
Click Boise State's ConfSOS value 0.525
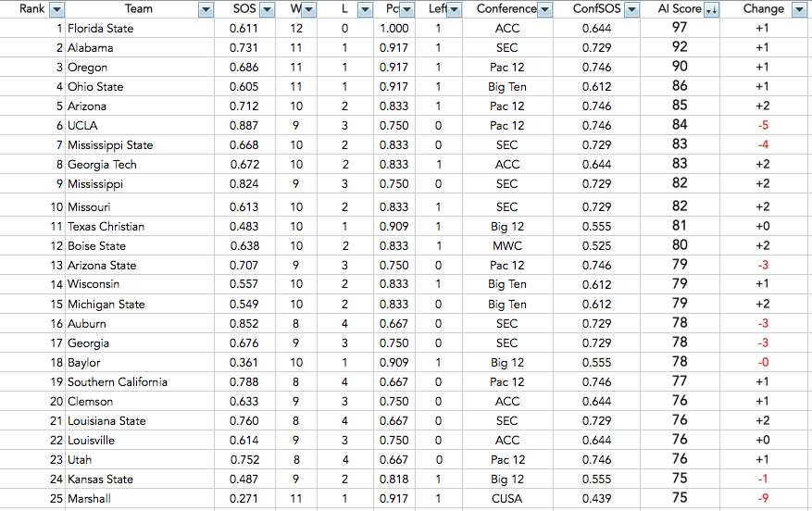point(596,245)
